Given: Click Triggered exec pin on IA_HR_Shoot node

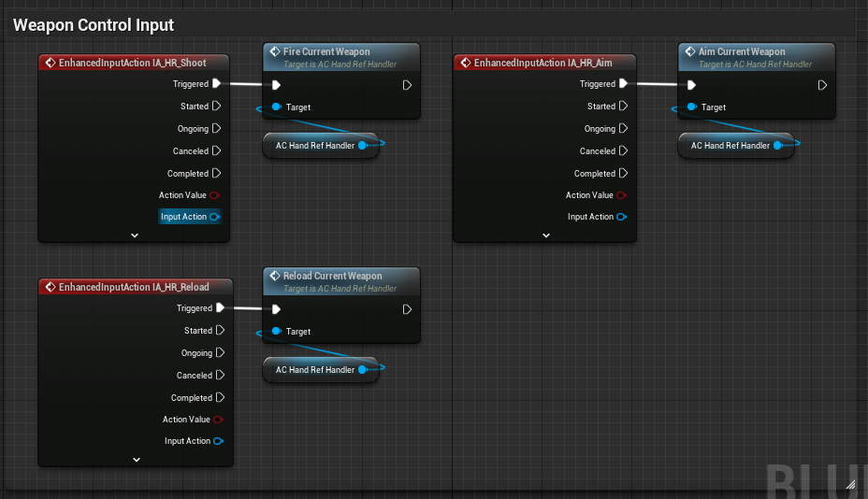Looking at the screenshot, I should pos(217,84).
